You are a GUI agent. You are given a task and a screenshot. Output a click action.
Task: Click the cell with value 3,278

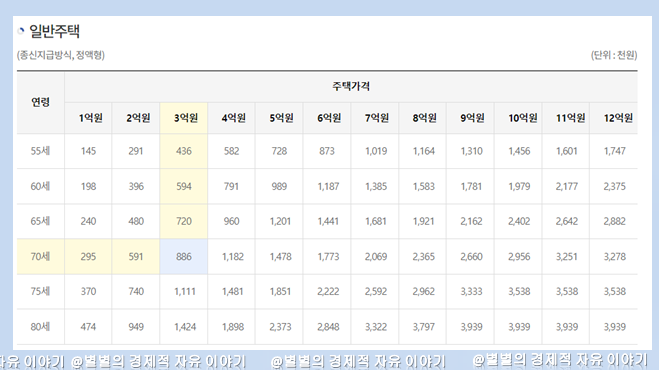(x=614, y=256)
